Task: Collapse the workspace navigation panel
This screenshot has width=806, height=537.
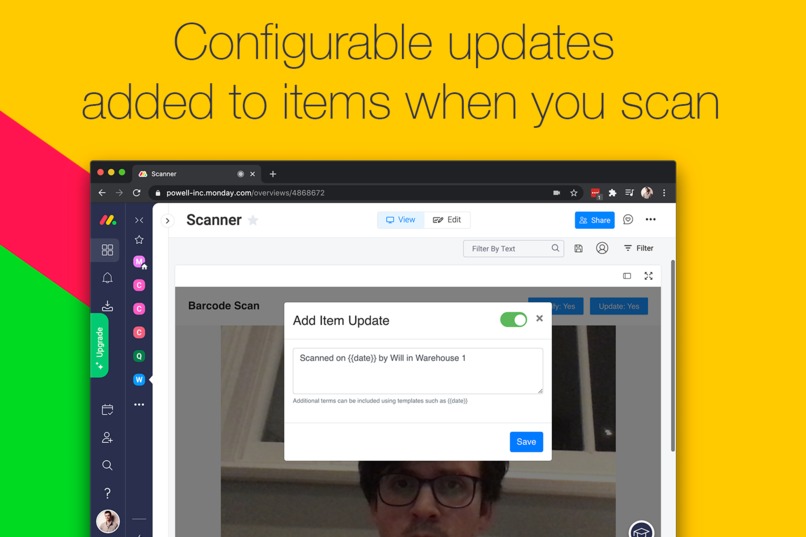Action: pyautogui.click(x=139, y=220)
